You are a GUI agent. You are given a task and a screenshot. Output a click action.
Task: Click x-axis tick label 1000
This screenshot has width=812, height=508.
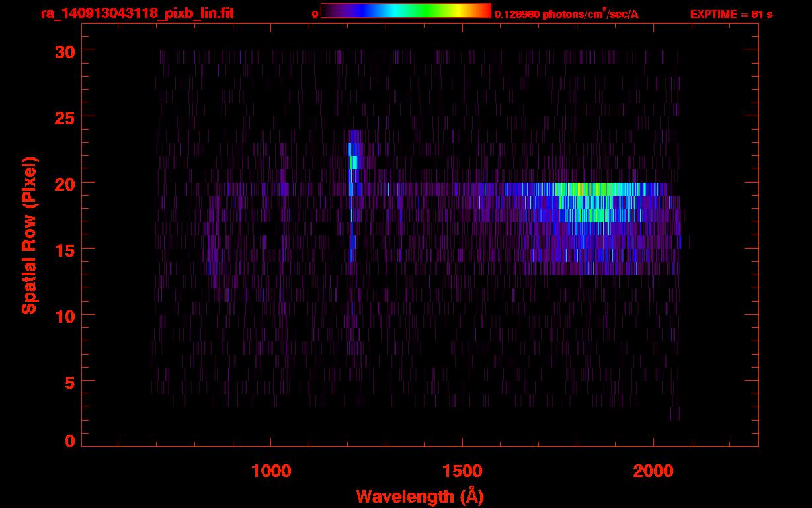(x=271, y=471)
